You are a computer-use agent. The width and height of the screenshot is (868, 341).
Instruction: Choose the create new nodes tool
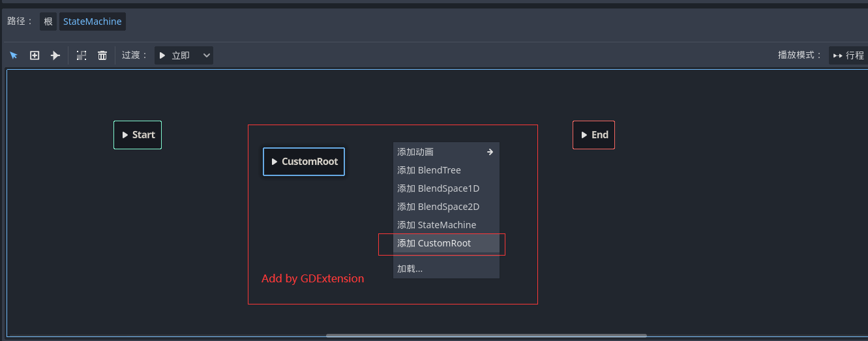pos(35,55)
